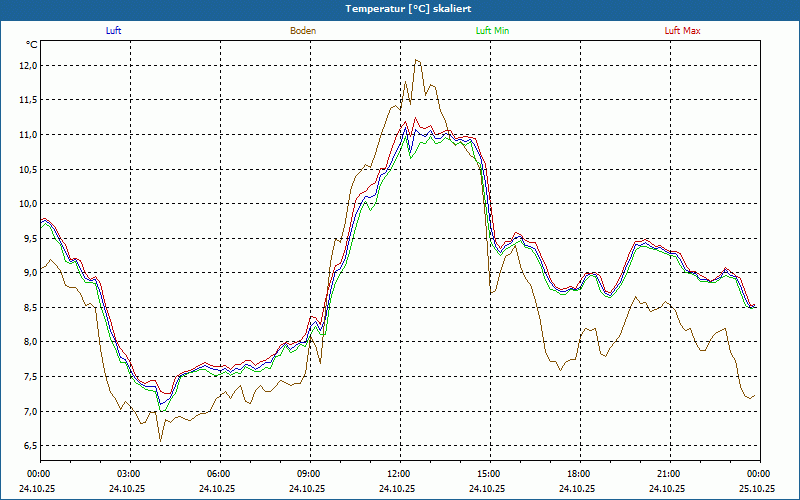
Task: Select the 8,5 y-axis value
Action: click(x=27, y=308)
